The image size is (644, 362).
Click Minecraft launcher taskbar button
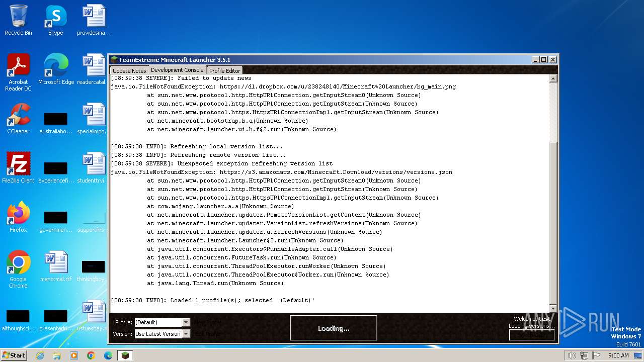click(125, 355)
